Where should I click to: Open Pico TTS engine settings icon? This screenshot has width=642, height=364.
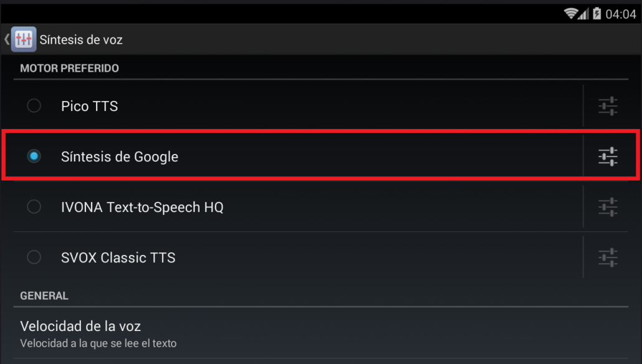(608, 106)
